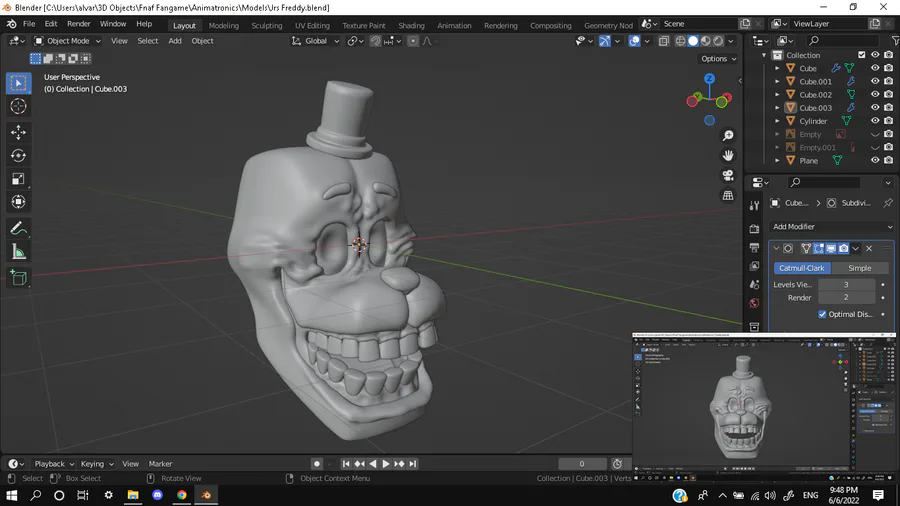Screen dimensions: 900x506
Task: Open the Tool properties tab
Action: (x=754, y=206)
